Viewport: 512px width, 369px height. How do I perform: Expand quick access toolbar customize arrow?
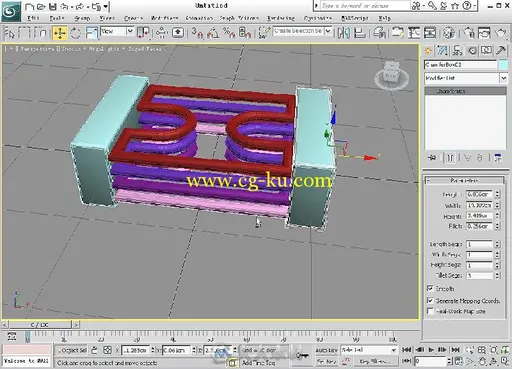pyautogui.click(x=106, y=6)
